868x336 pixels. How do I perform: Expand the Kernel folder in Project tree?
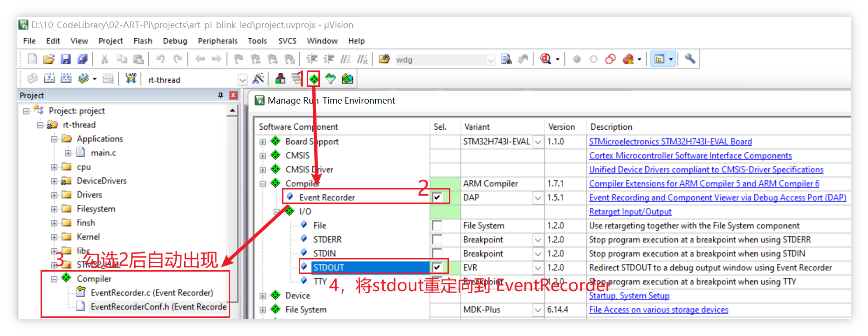[x=54, y=237]
